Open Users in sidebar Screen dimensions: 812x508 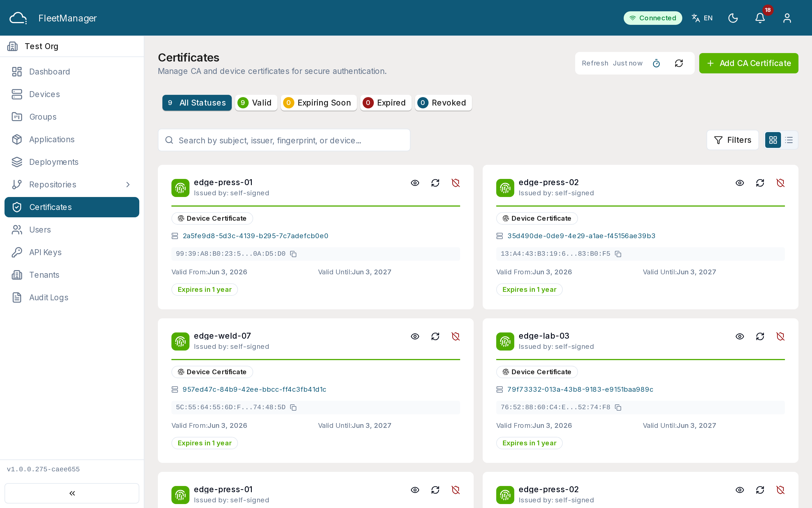click(72, 230)
